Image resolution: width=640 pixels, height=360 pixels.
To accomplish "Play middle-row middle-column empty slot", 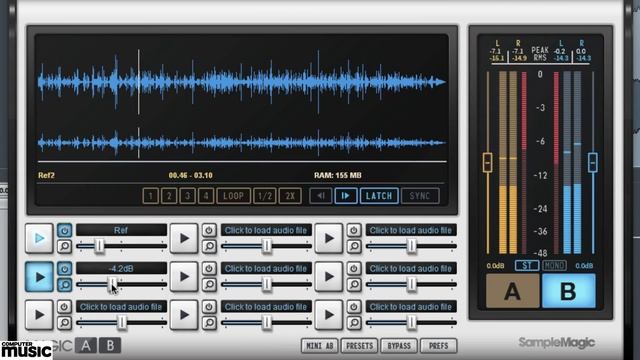I will click(184, 277).
